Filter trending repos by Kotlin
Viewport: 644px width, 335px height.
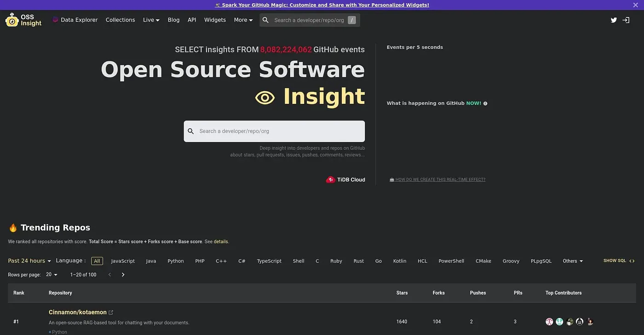400,261
